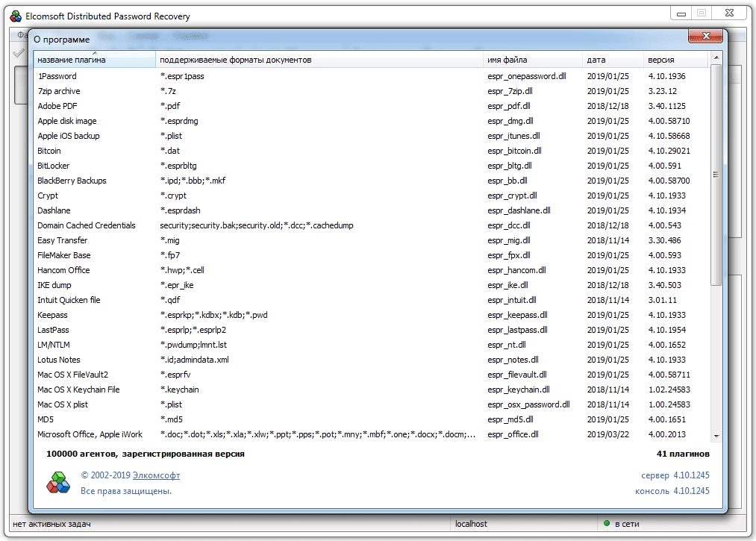This screenshot has height=541, width=756.
Task: Select the Keepass plugin row
Action: click(371, 316)
